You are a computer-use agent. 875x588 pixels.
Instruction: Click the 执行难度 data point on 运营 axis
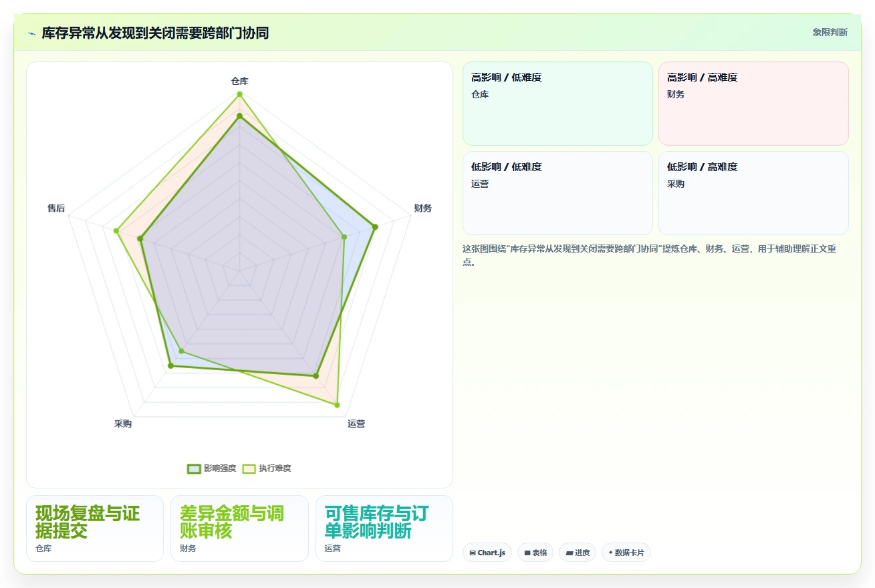337,405
